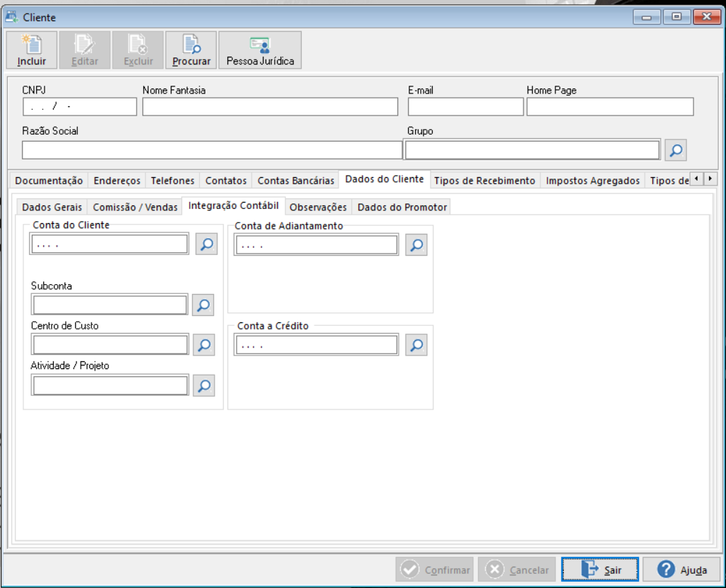The height and width of the screenshot is (588, 726).
Task: Open the Impostos Agregados tab
Action: pos(593,181)
